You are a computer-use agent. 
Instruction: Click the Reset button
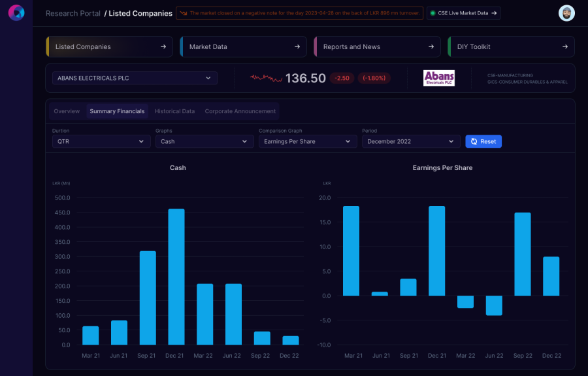click(483, 141)
